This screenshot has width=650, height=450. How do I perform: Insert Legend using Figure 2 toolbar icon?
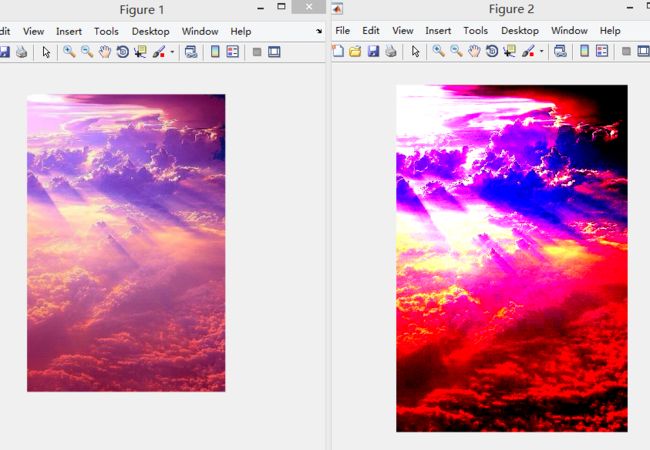602,51
